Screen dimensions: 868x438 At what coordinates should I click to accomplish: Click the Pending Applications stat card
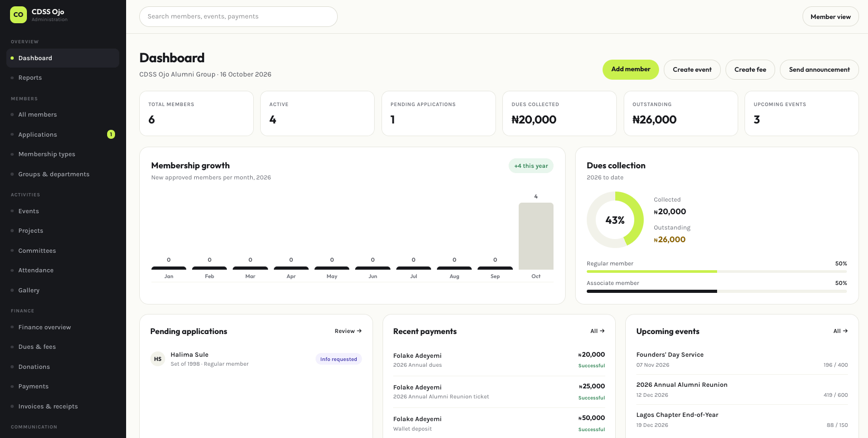[438, 113]
